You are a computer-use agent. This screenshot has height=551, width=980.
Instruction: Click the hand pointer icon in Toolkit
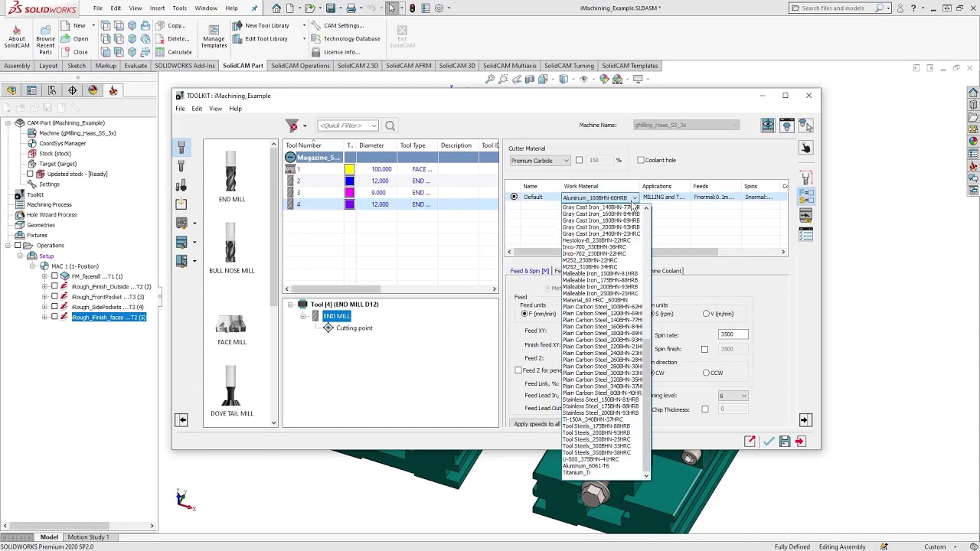coord(805,148)
